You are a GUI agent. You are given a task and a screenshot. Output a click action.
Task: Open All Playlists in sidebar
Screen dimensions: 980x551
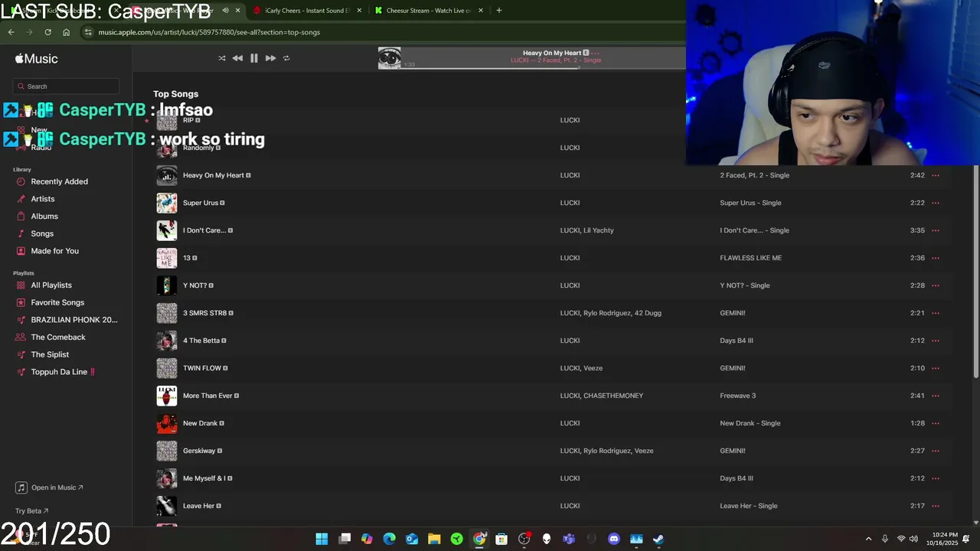(x=51, y=285)
